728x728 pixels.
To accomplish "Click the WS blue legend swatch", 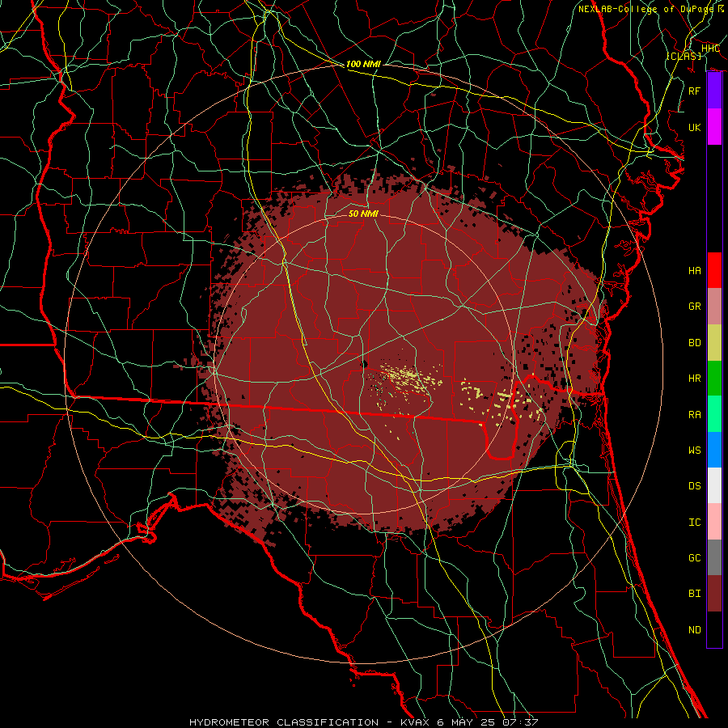I will point(714,450).
